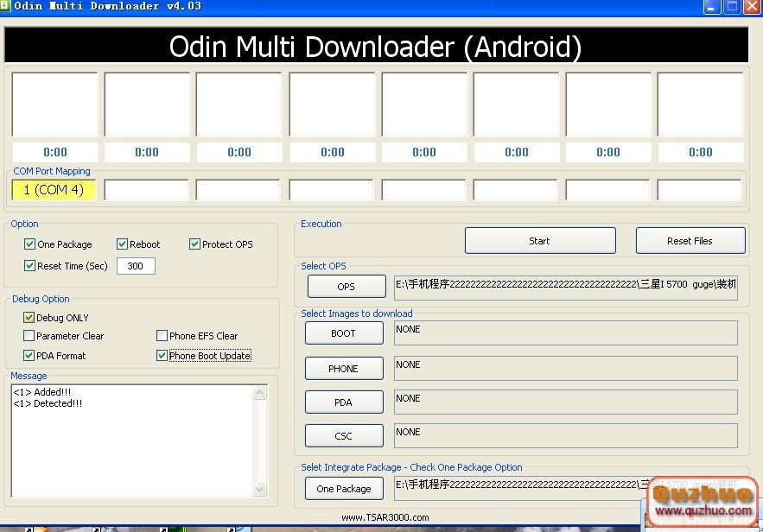Screen dimensions: 763x532
Task: Open the OPS file selector
Action: 347,287
